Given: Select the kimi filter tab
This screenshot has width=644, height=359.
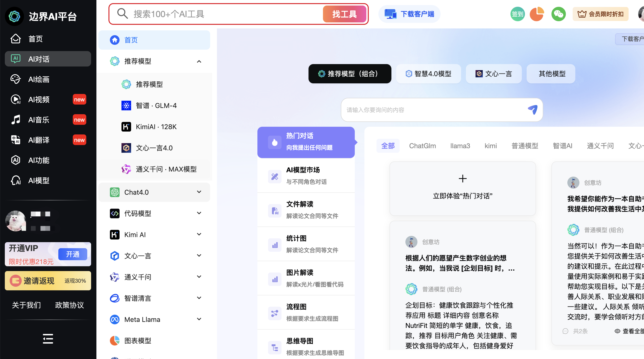Looking at the screenshot, I should click(x=490, y=146).
